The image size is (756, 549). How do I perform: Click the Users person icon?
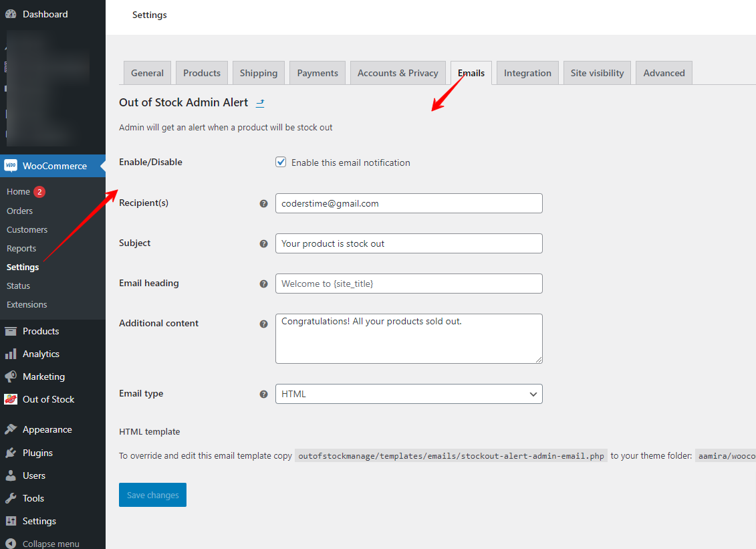11,475
